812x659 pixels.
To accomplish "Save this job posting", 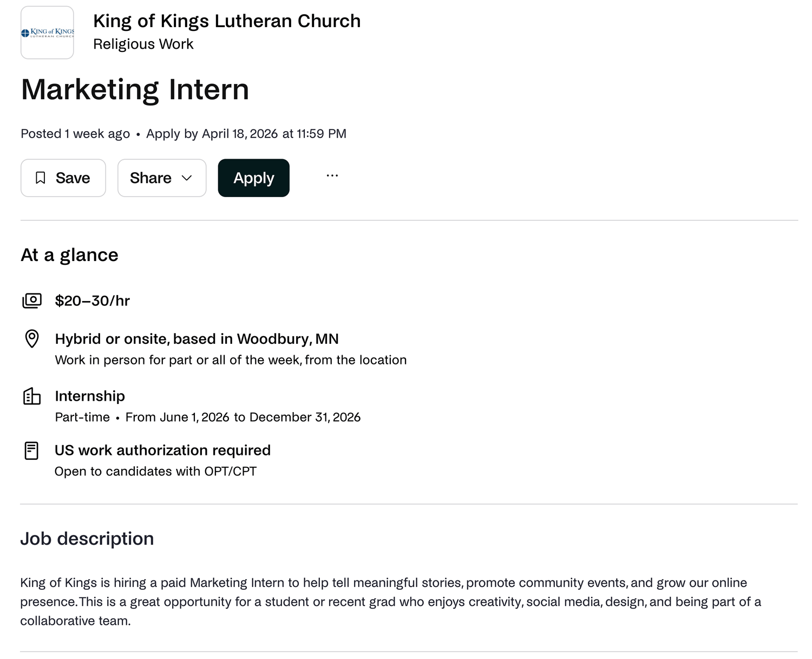I will 63,178.
